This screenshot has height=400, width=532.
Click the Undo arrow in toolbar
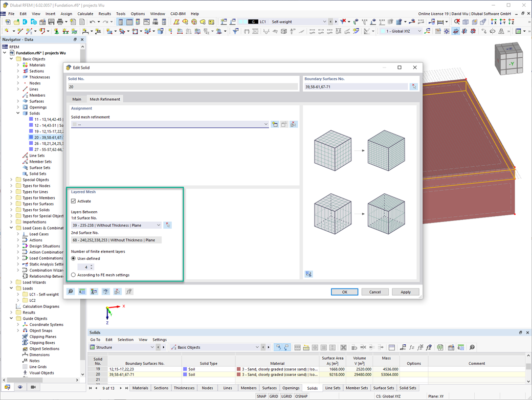[x=92, y=21]
